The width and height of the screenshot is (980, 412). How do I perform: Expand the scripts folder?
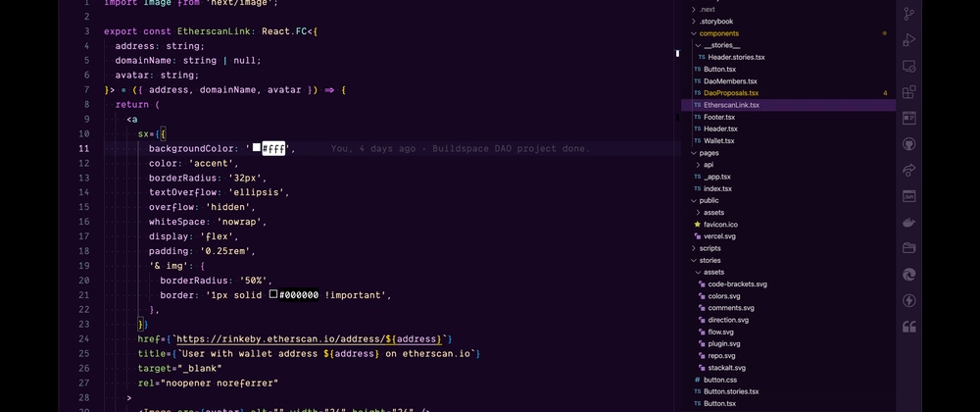click(x=710, y=248)
